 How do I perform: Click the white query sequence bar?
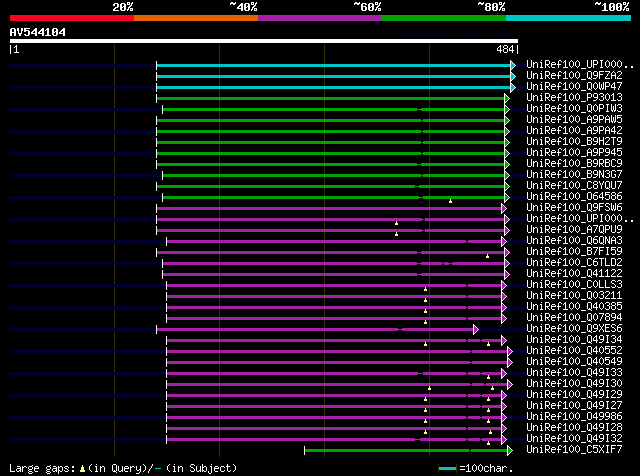[264, 42]
